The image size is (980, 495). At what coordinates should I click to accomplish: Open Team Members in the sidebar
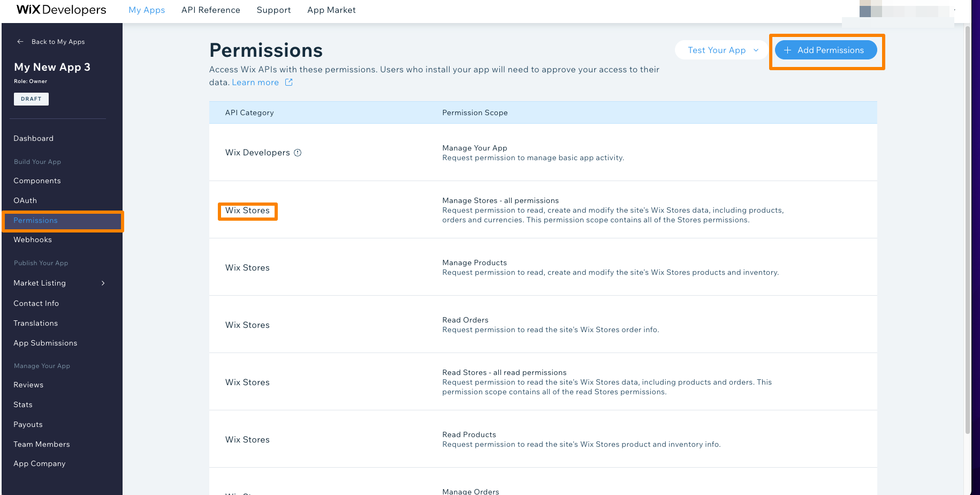[x=41, y=444]
